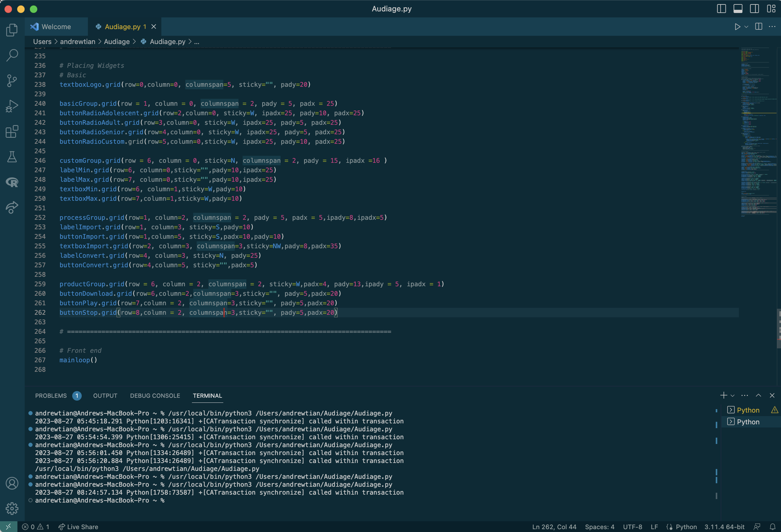Open the new terminal launch profile dropdown
The height and width of the screenshot is (532, 781).
click(733, 396)
